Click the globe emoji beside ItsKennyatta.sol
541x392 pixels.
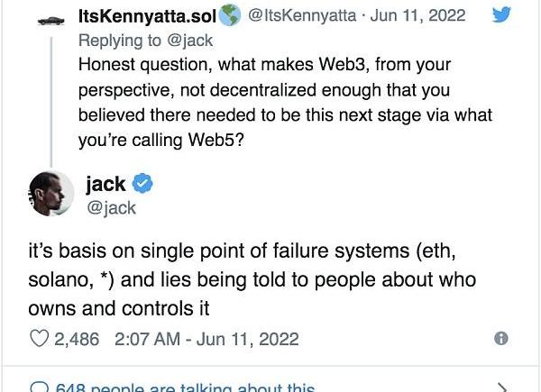231,15
